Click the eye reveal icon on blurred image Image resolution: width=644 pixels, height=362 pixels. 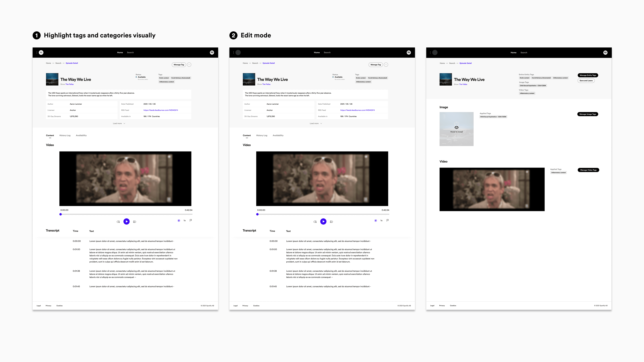tap(456, 127)
